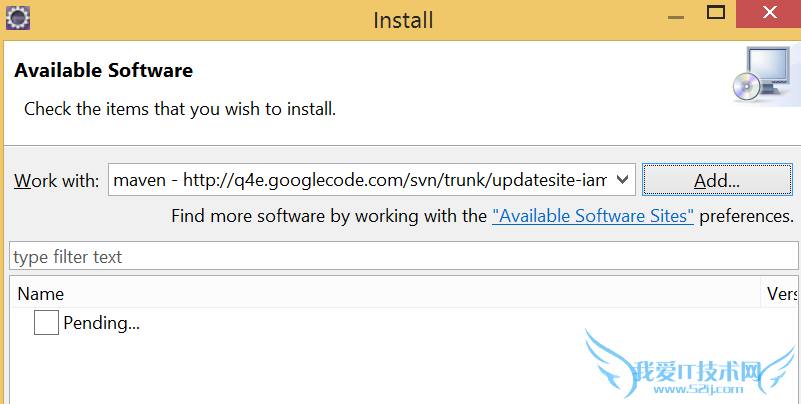Viewport: 801px width, 404px height.
Task: Click the Available Software heading
Action: click(x=104, y=71)
